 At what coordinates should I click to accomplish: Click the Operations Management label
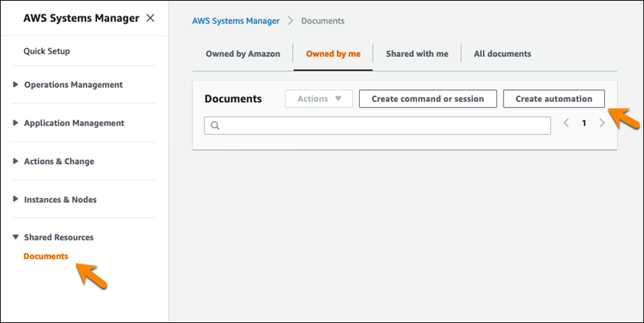[73, 85]
